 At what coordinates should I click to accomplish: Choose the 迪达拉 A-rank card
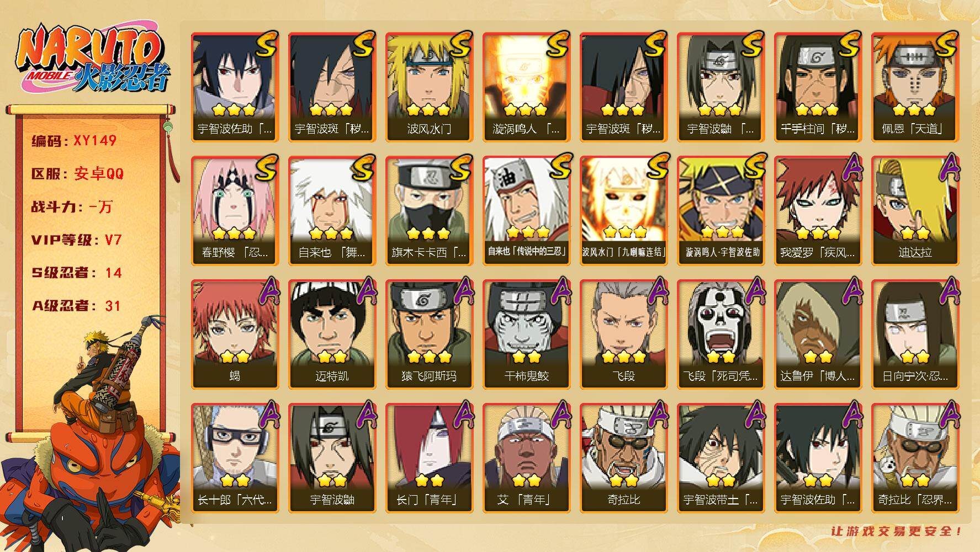(x=914, y=210)
